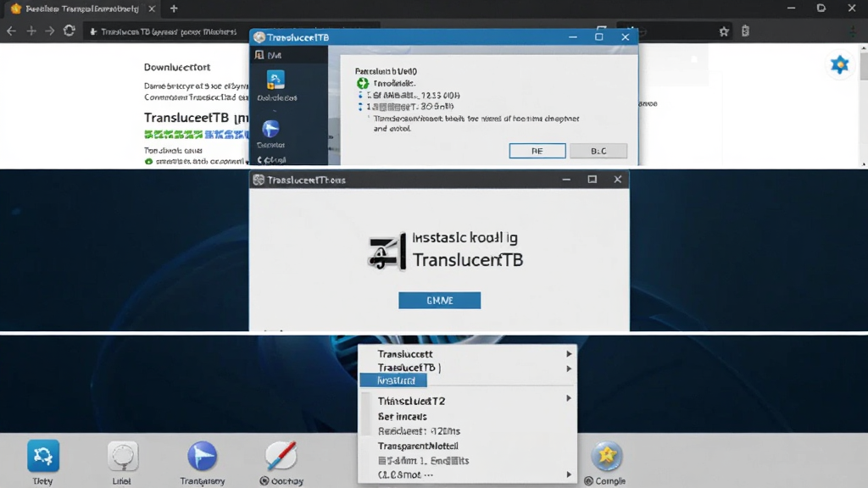Click the Instasic koodl ig installer text

point(465,238)
